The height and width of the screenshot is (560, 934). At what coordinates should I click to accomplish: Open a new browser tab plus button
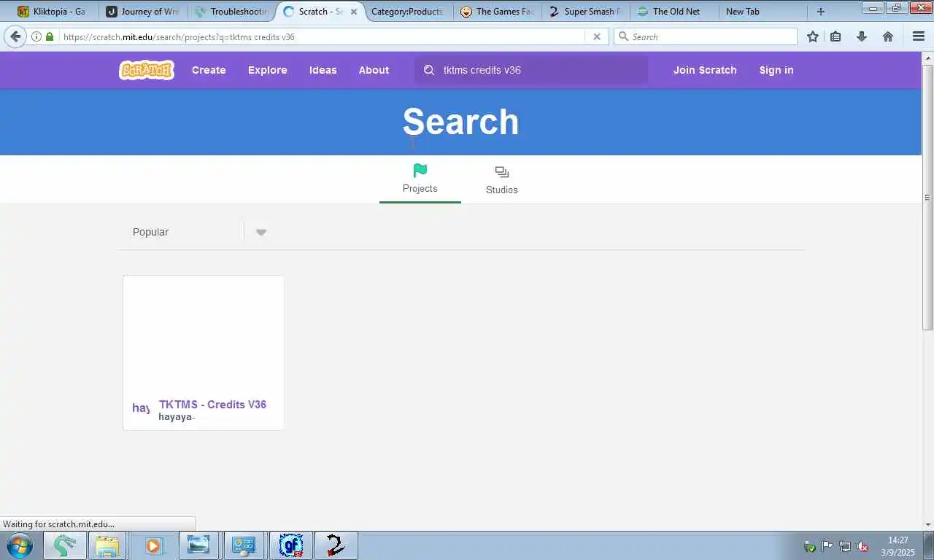tap(821, 12)
